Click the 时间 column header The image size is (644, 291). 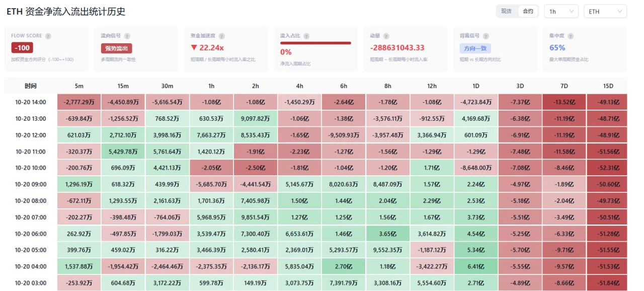tap(30, 86)
